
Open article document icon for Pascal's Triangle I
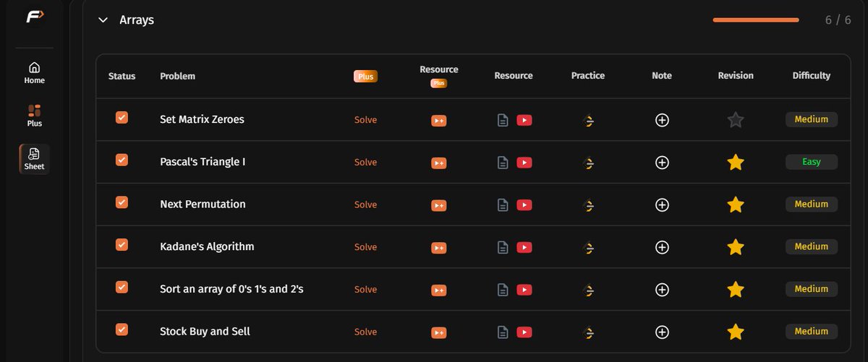(x=503, y=163)
